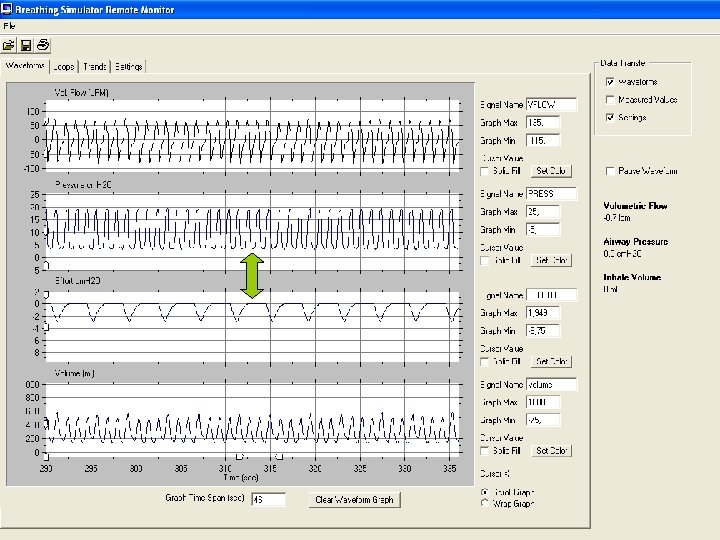The height and width of the screenshot is (540, 720).
Task: Click the green double-headed arrow on graph
Action: [x=252, y=275]
